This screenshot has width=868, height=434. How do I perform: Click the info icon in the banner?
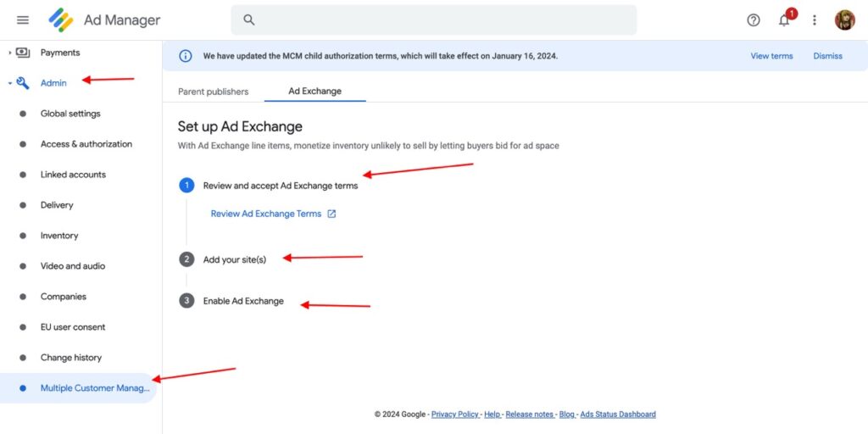[x=185, y=56]
